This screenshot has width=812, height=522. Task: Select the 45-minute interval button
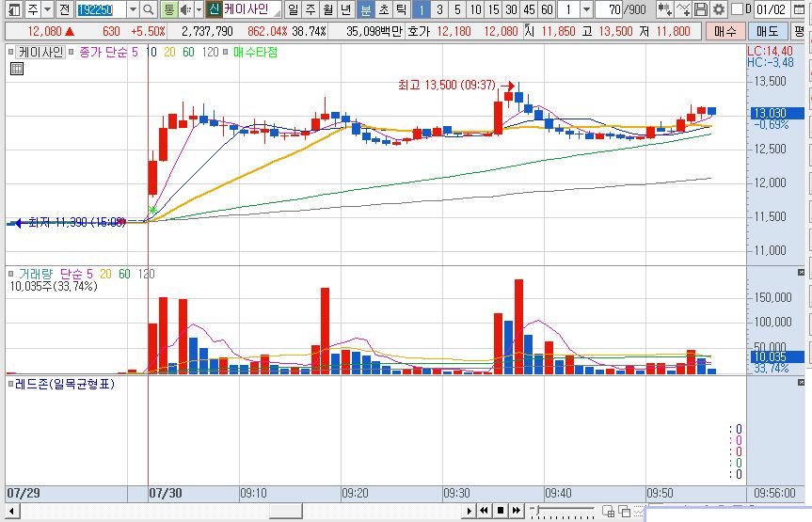tap(529, 9)
